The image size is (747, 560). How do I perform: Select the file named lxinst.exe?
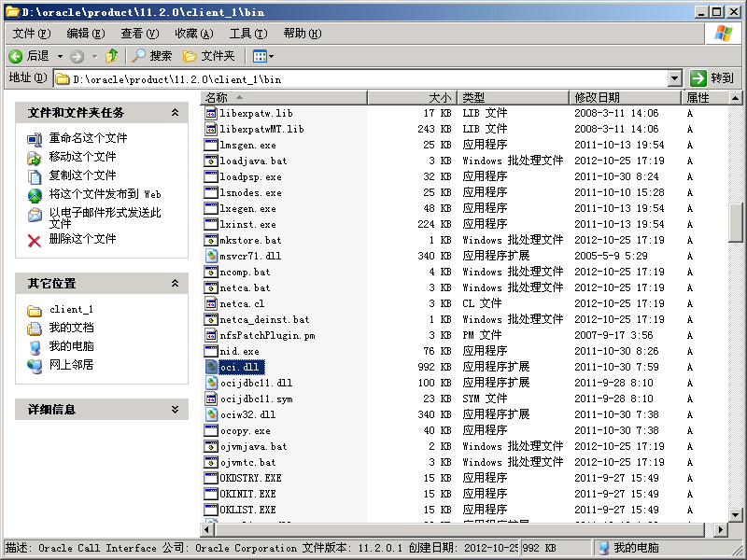(247, 224)
